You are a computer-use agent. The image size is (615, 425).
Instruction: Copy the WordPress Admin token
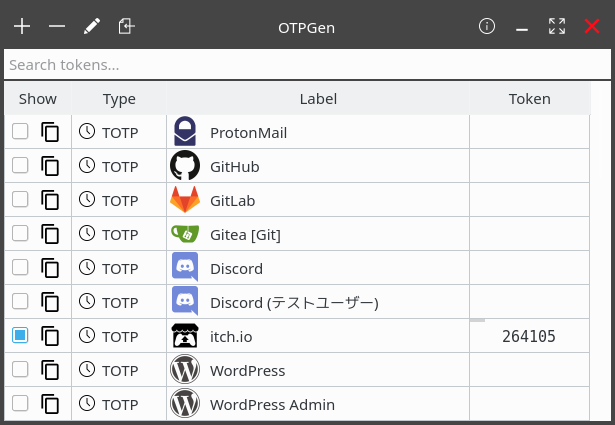click(x=50, y=404)
